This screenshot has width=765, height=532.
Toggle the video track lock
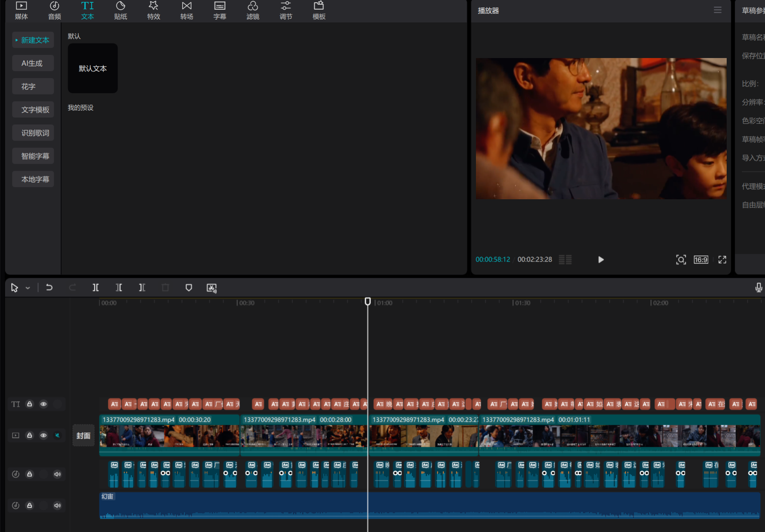29,435
